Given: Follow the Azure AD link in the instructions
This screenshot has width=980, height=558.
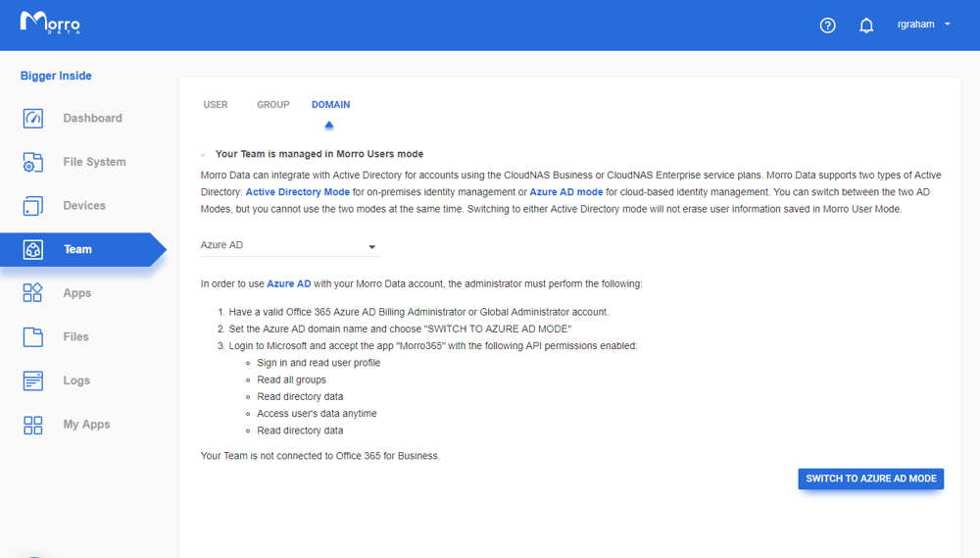Looking at the screenshot, I should tap(289, 284).
